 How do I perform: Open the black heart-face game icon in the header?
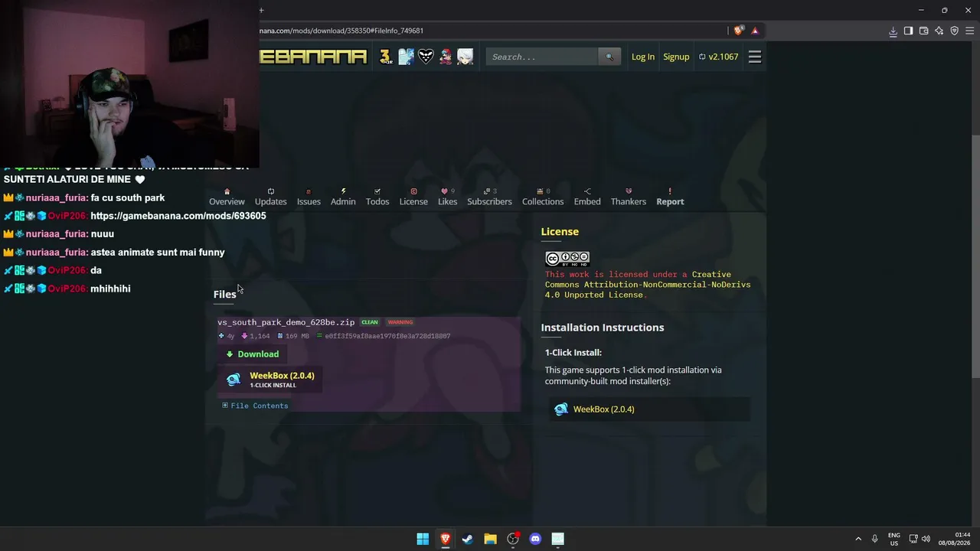tap(426, 57)
